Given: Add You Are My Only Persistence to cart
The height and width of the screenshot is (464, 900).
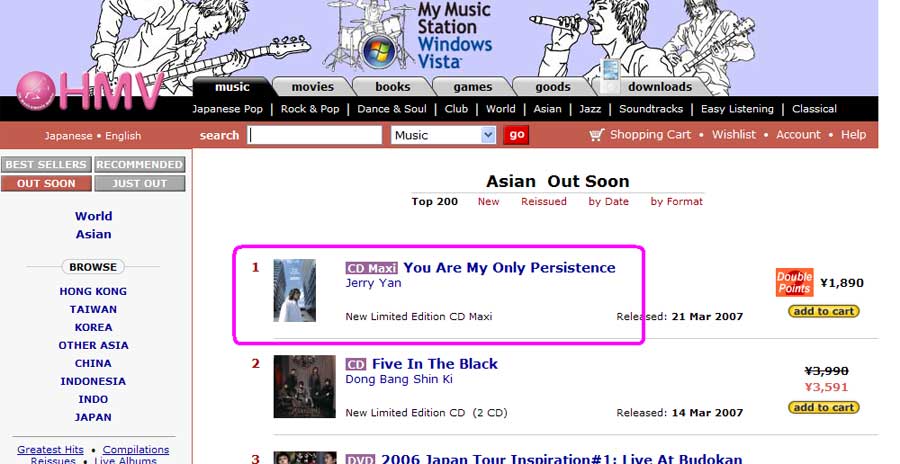Looking at the screenshot, I should pyautogui.click(x=824, y=311).
